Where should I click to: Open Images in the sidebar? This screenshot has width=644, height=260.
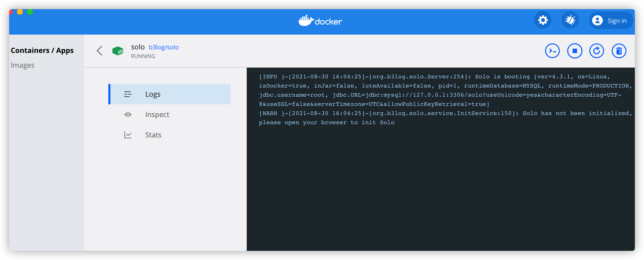pyautogui.click(x=23, y=65)
